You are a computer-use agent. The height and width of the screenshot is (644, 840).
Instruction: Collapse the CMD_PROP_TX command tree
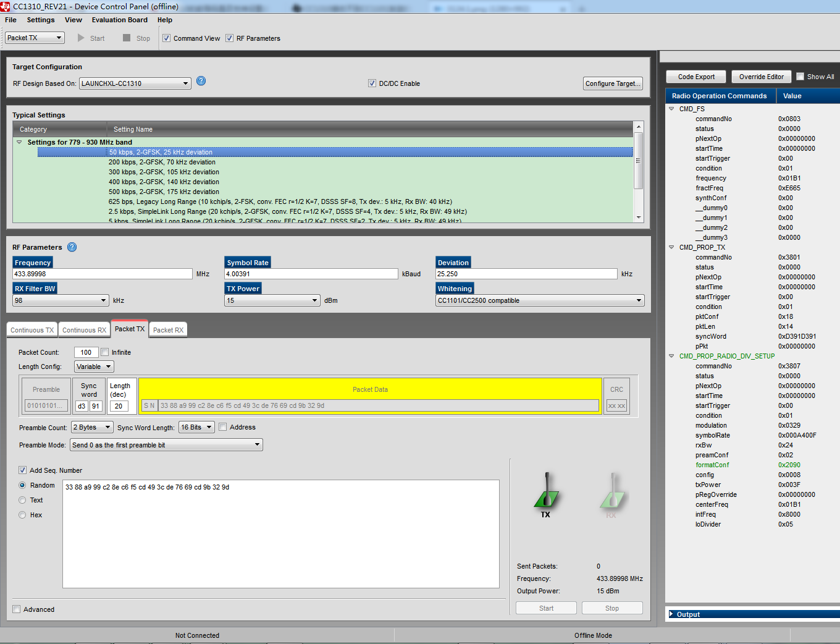[x=671, y=247]
